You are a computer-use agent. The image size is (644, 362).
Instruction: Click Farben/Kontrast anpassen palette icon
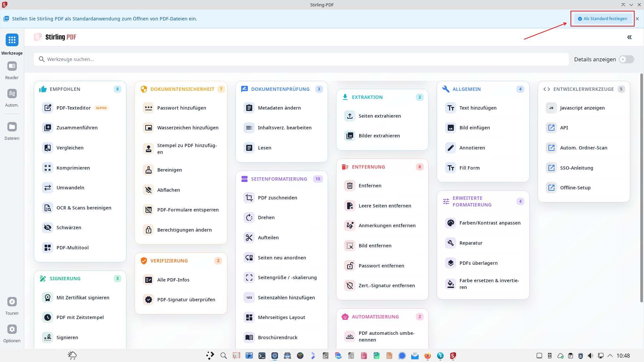(450, 223)
